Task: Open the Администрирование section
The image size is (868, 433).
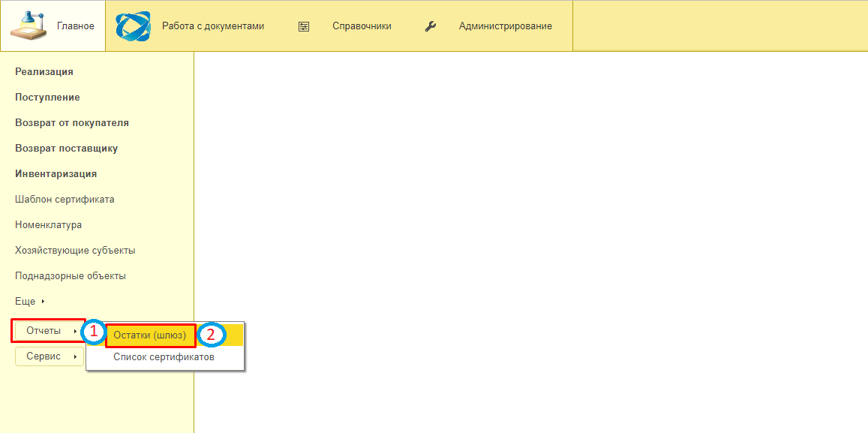Action: pyautogui.click(x=505, y=26)
